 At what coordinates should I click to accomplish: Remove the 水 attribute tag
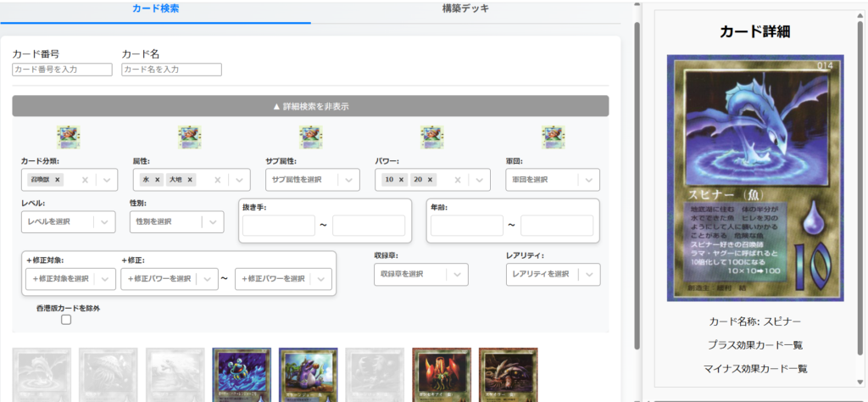(x=158, y=180)
